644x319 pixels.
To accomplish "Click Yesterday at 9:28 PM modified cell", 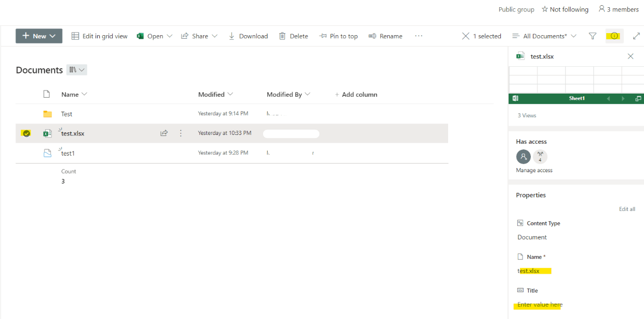I will [x=223, y=153].
